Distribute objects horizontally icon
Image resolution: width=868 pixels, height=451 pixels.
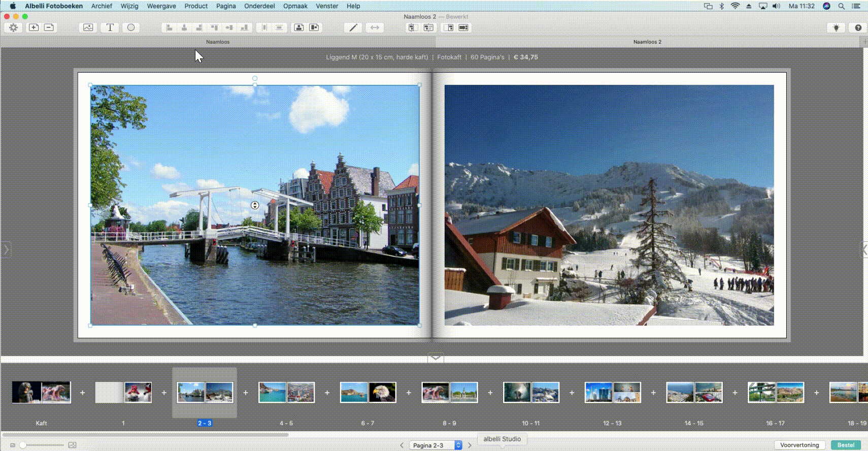point(264,27)
